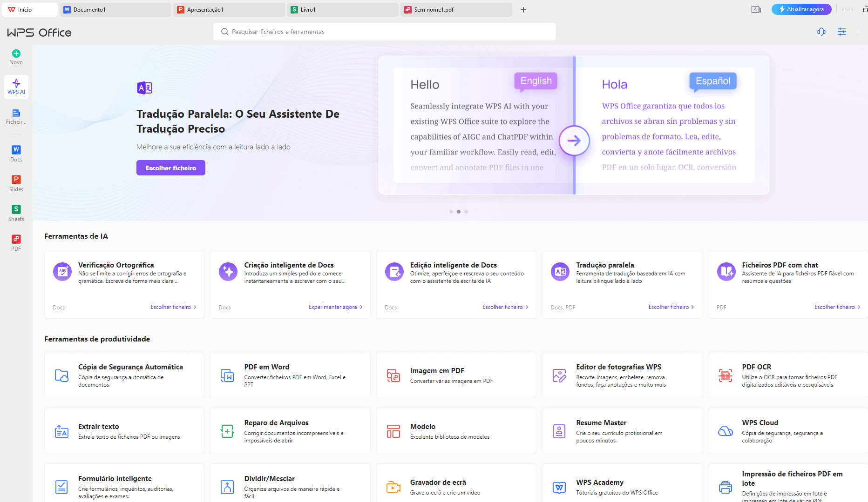The width and height of the screenshot is (868, 502).
Task: Switch to the Livro1 tab
Action: click(x=343, y=10)
